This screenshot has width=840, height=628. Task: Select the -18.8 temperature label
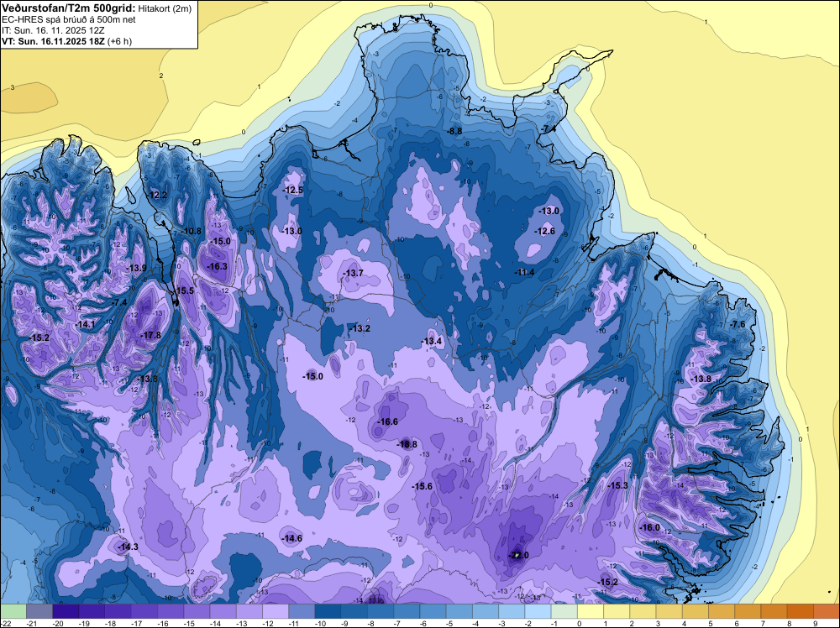407,444
